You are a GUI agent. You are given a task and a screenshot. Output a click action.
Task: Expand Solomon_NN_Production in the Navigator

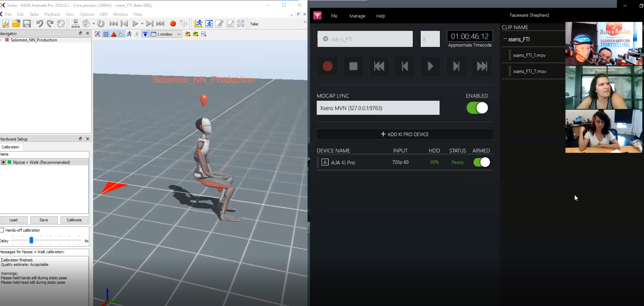point(1,40)
